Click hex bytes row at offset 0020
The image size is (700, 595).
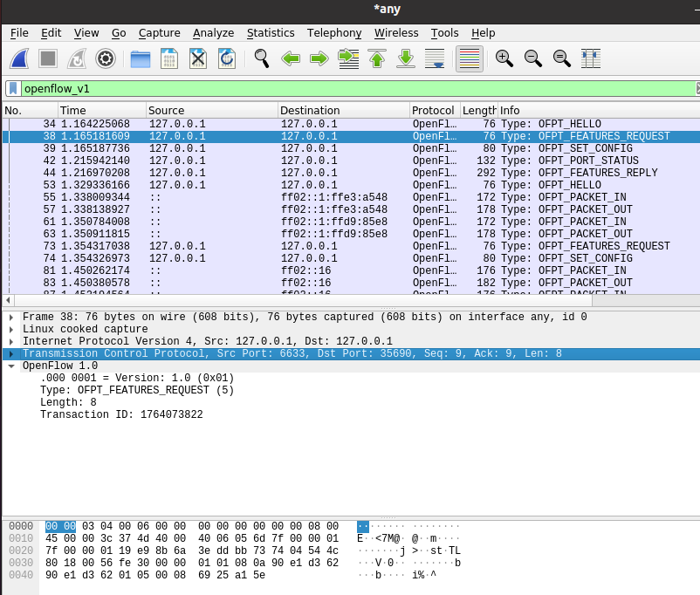(192, 551)
